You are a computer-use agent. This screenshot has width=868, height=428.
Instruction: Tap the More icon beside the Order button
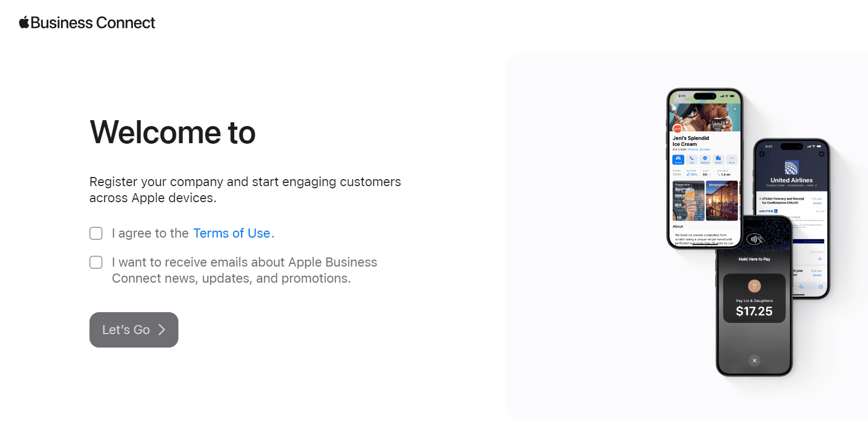tap(731, 160)
